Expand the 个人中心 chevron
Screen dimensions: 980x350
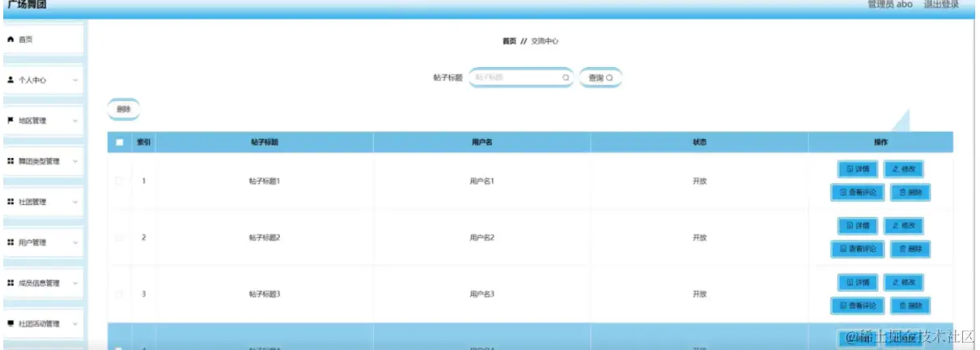pyautogui.click(x=75, y=80)
